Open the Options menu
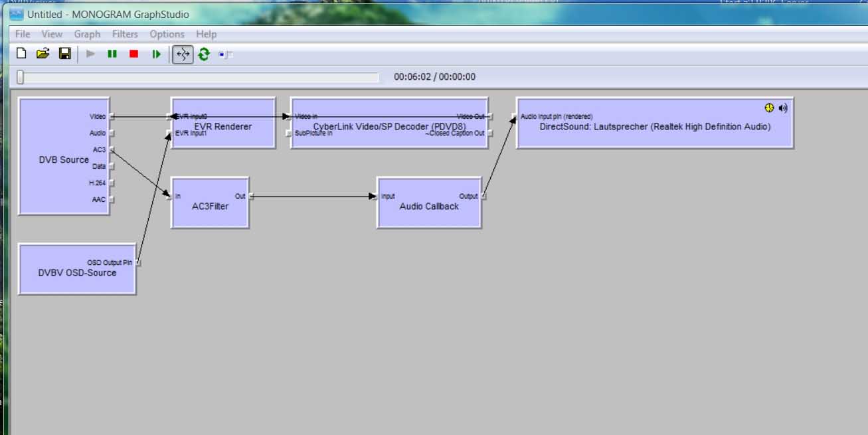This screenshot has width=868, height=435. tap(167, 34)
